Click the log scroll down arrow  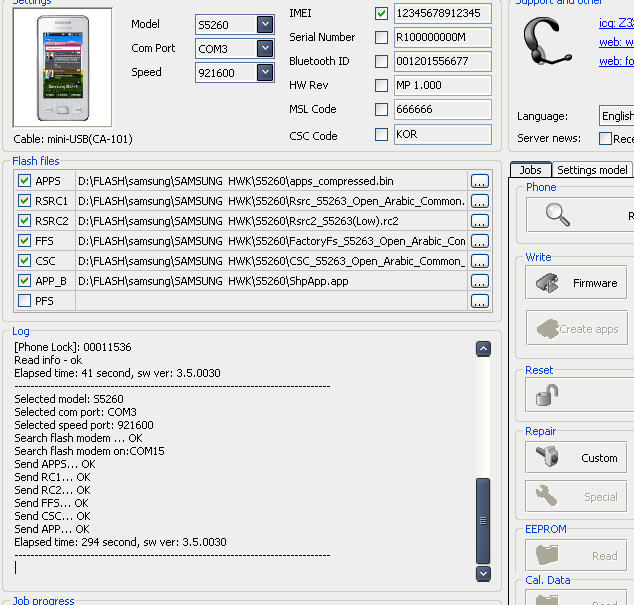click(483, 573)
